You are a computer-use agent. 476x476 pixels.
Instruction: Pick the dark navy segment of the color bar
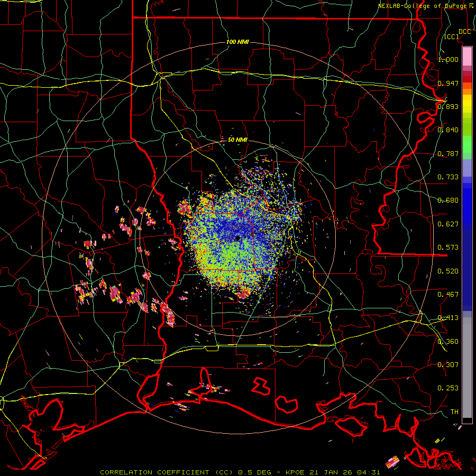click(467, 270)
